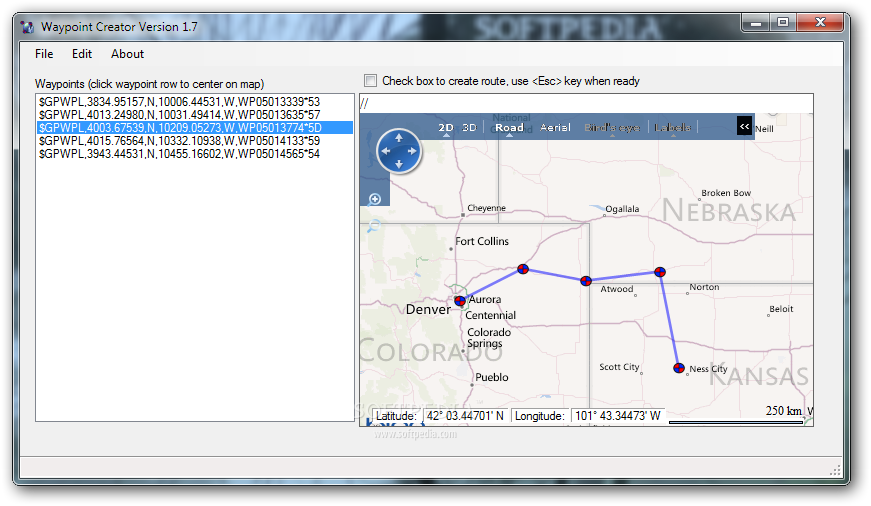Select Aerial map view

555,127
